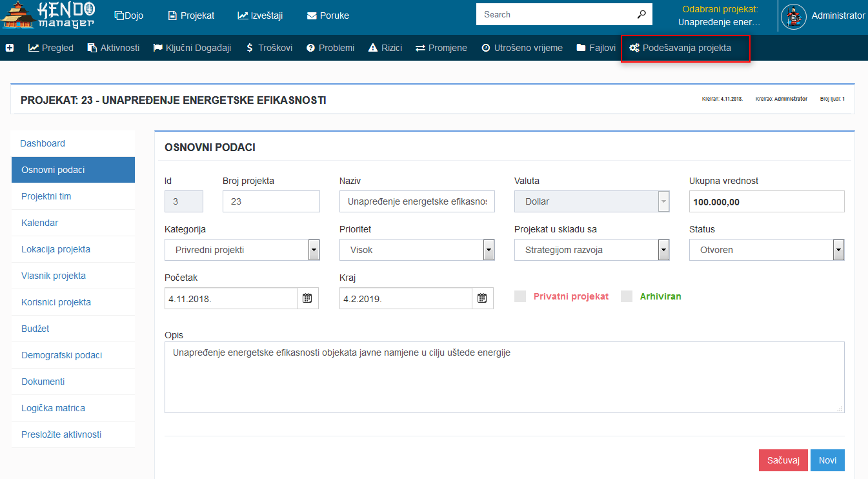Open Problemi tab
This screenshot has width=868, height=479.
(330, 48)
